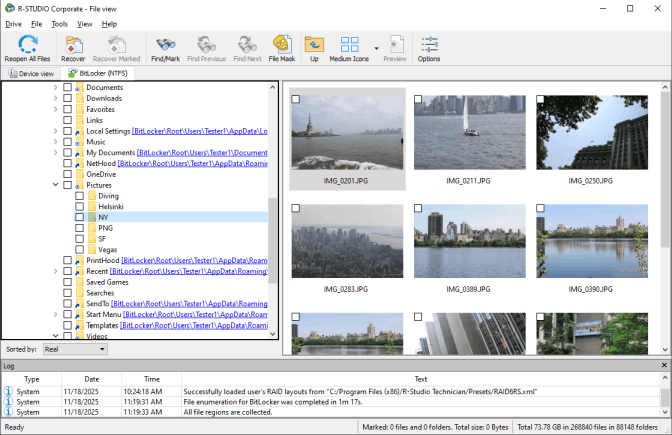Follow the My Documents BitLocker path link

(202, 152)
